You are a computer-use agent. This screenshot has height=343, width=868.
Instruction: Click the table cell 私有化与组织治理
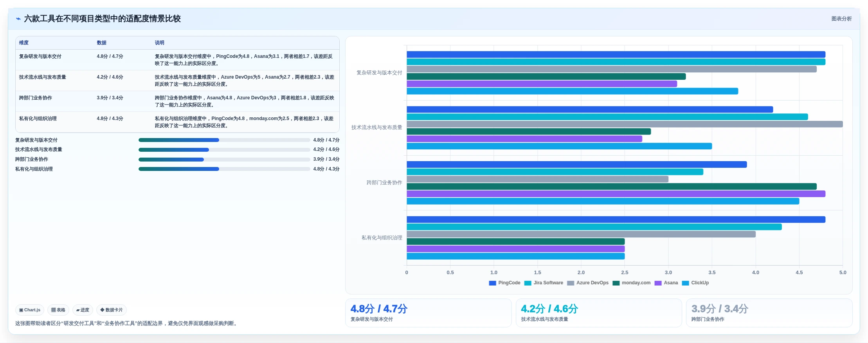point(38,119)
